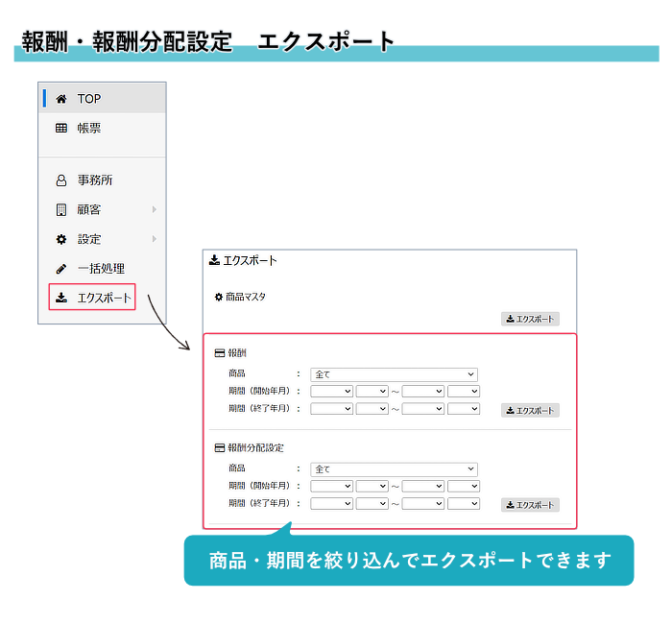Open the 商品 dropdown under 報酬
The height and width of the screenshot is (624, 672).
pos(394,374)
